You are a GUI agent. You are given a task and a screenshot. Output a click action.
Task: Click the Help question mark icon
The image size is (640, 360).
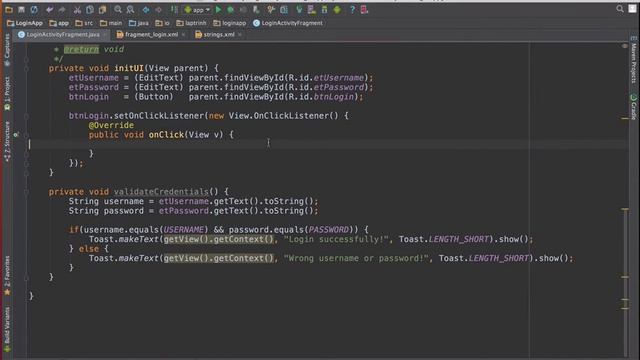tap(352, 9)
